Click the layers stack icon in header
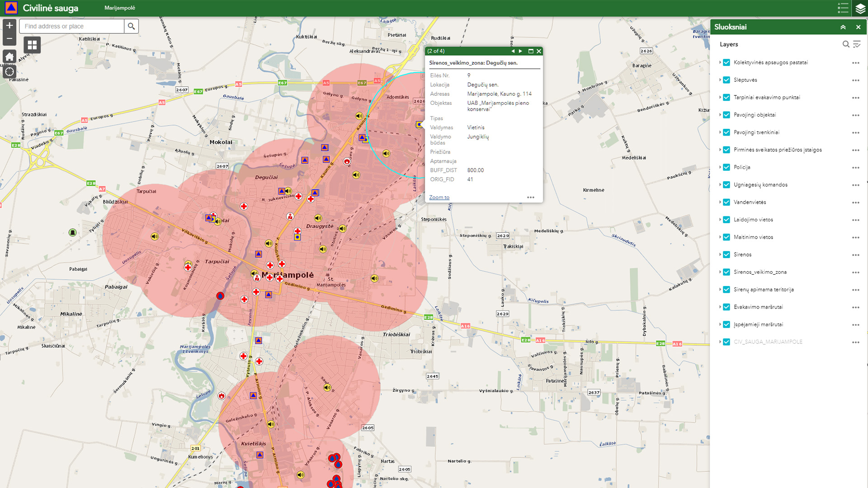This screenshot has height=488, width=868. 860,8
